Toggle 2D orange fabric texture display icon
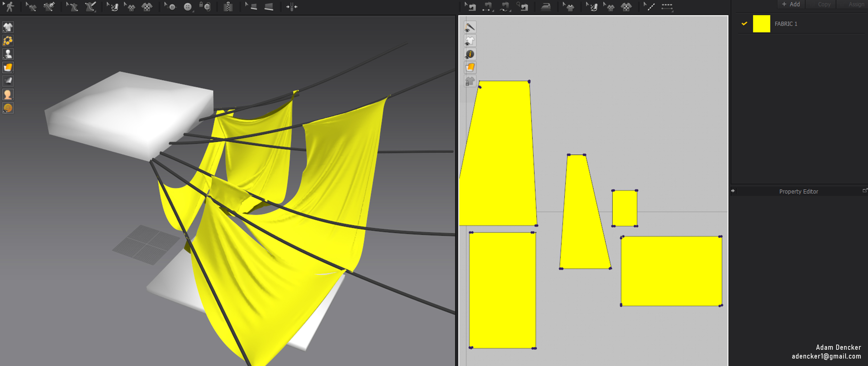Screen dimensions: 868x366 [x=470, y=67]
